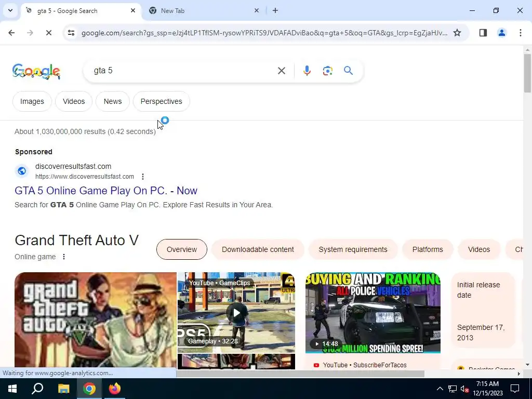Search by image using Google Lens icon
This screenshot has width=532, height=399.
click(327, 71)
